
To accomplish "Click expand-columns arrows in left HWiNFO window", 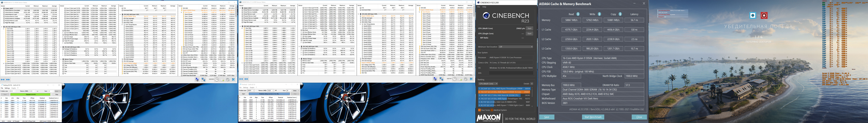I will tap(3, 80).
